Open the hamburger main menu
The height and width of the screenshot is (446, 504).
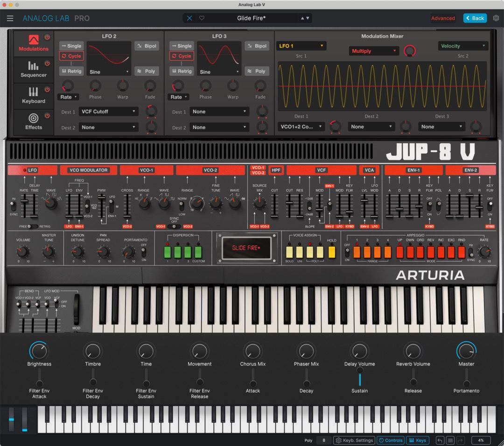click(10, 18)
